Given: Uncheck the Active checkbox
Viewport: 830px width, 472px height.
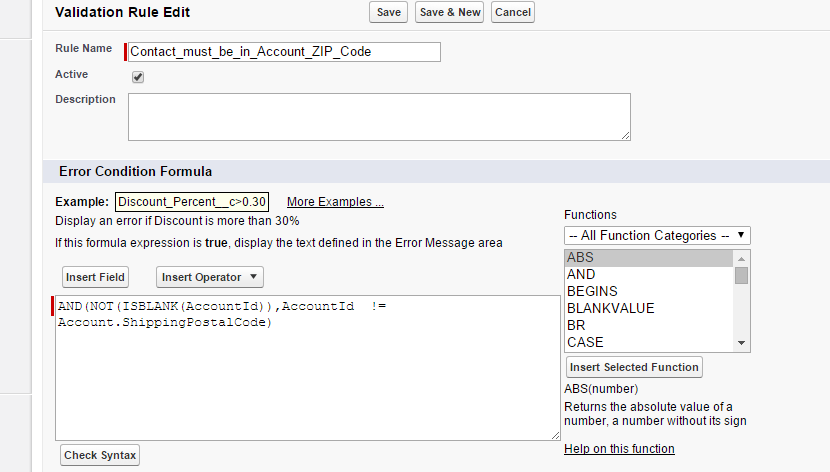Looking at the screenshot, I should pyautogui.click(x=138, y=77).
